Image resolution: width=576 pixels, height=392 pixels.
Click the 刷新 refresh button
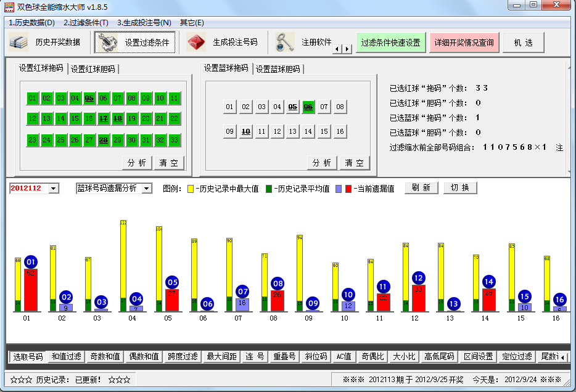[x=421, y=187]
